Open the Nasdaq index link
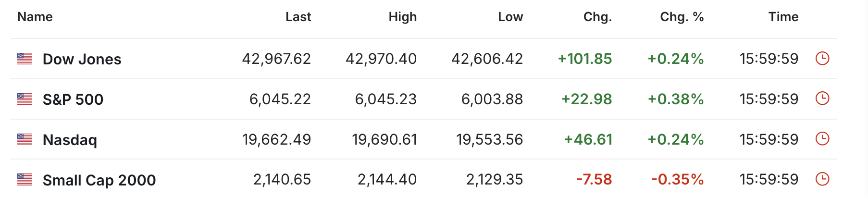The height and width of the screenshot is (197, 868). (x=70, y=140)
